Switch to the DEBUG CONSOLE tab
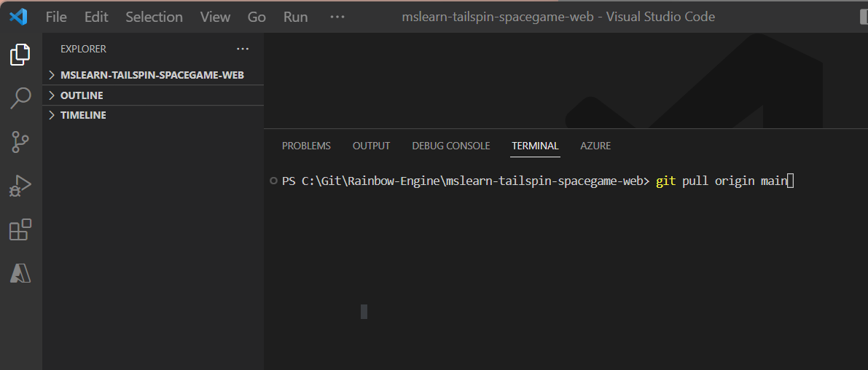868x370 pixels. 451,146
